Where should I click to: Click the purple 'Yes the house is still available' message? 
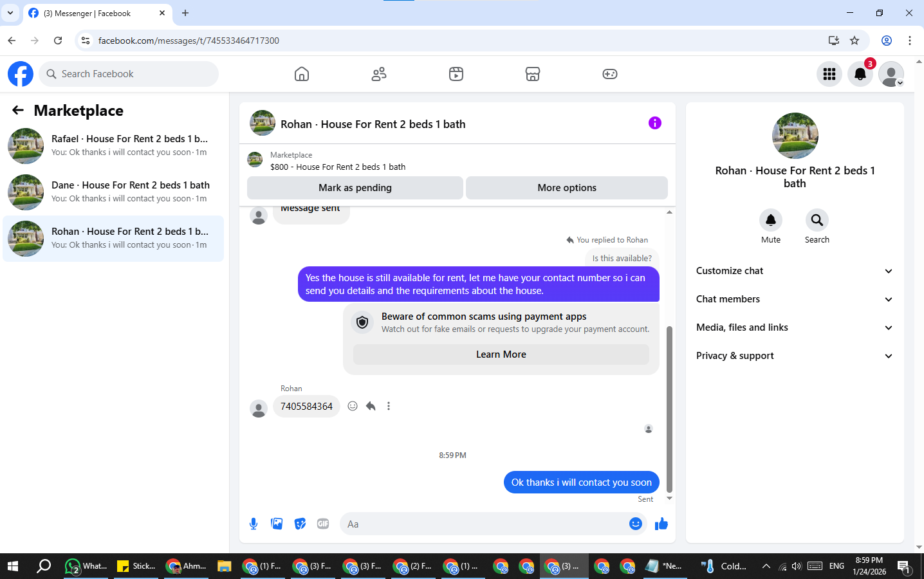(479, 284)
